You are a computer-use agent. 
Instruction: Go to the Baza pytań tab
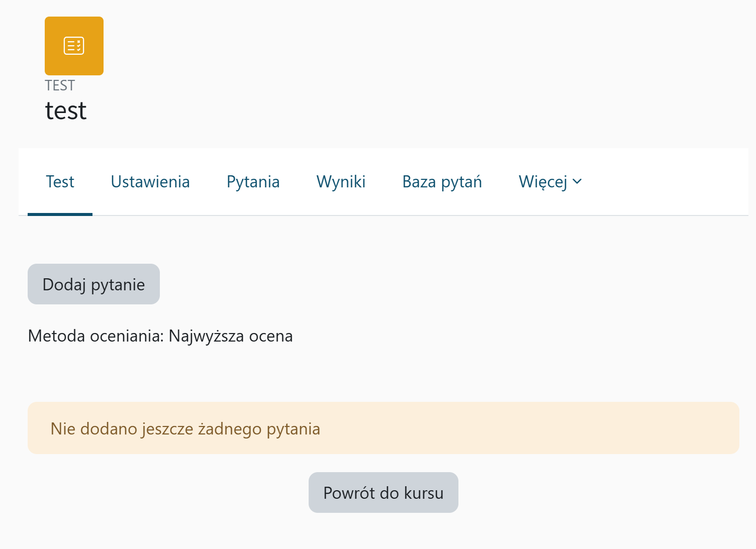coord(442,182)
